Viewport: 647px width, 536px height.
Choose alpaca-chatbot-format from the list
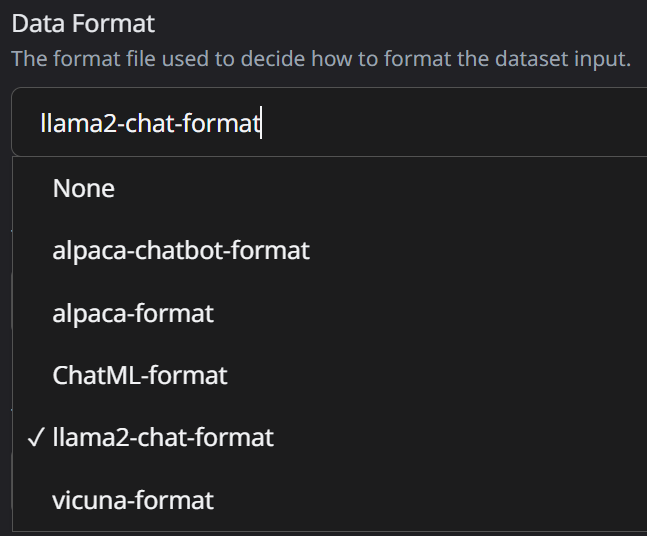pos(181,250)
